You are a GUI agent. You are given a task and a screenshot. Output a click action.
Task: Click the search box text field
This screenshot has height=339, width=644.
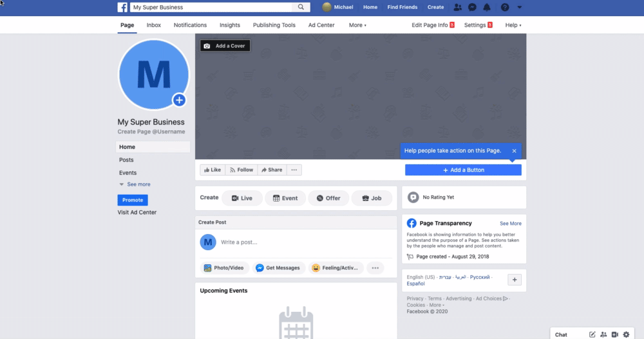(x=211, y=7)
